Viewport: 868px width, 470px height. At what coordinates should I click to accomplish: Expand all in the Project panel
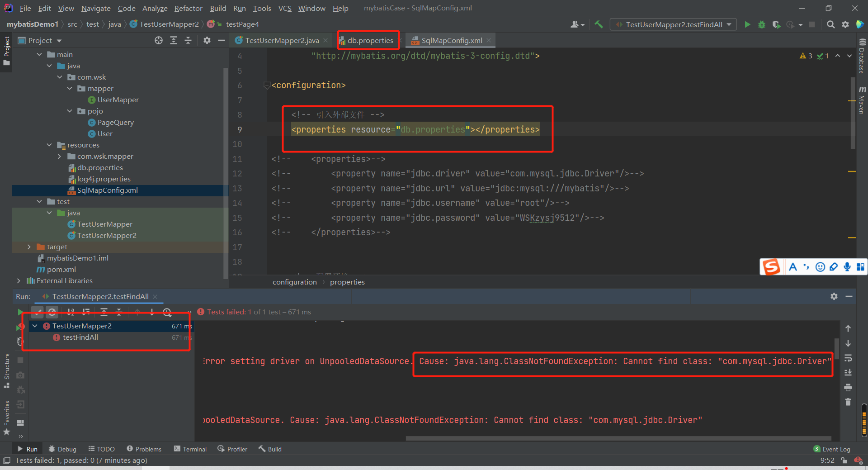174,40
